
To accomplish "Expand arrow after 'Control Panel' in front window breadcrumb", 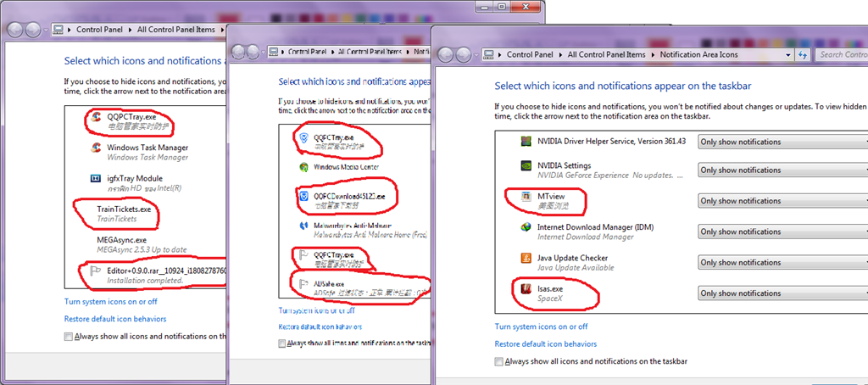I will click(561, 55).
